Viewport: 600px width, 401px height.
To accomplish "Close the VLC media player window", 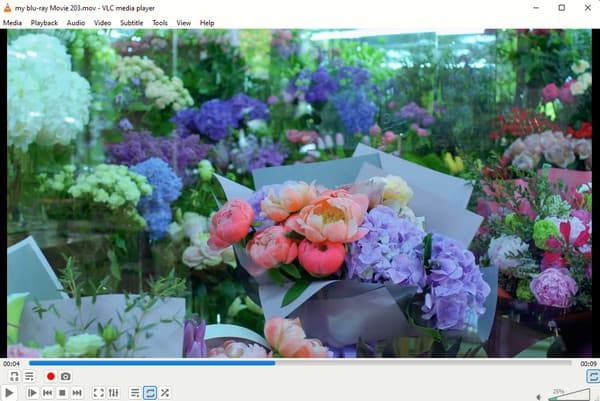I will [x=588, y=8].
